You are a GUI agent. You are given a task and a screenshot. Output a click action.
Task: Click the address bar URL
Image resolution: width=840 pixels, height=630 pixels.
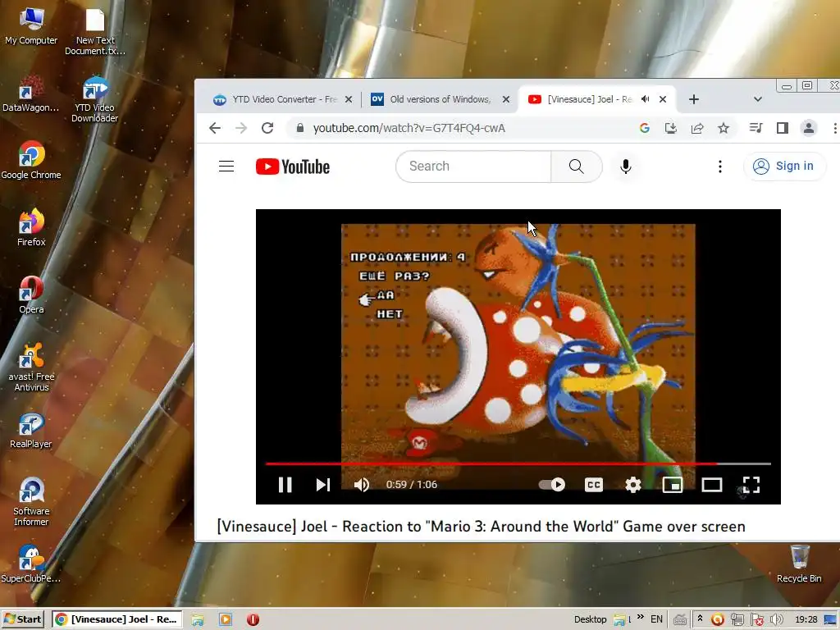coord(409,128)
